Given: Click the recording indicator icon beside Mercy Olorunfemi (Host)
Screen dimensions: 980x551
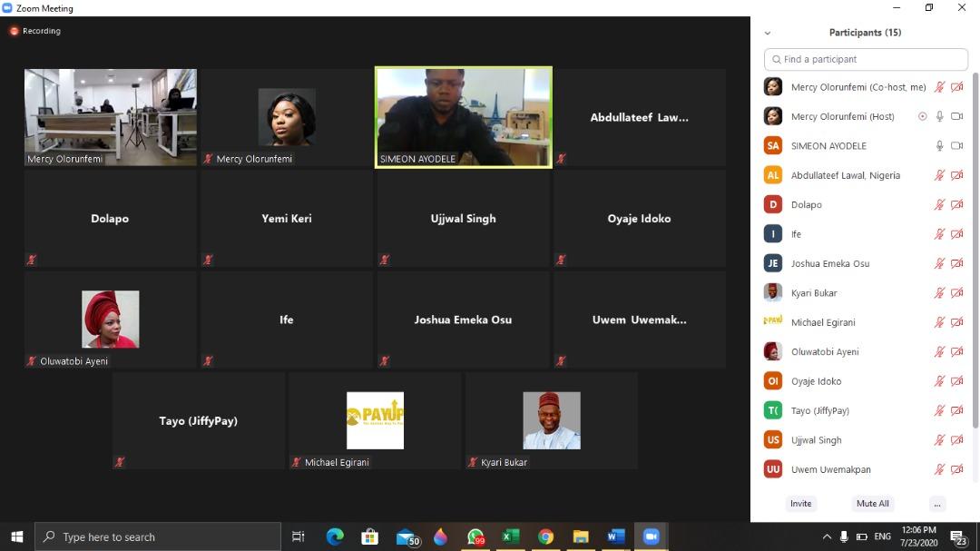Looking at the screenshot, I should pos(922,116).
